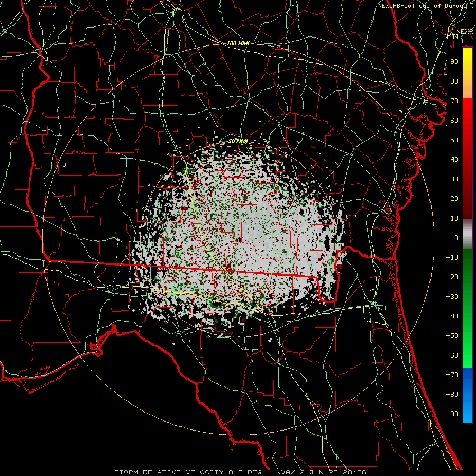Click the 40 value on velocity scale
This screenshot has height=476, width=476.
coord(454,159)
